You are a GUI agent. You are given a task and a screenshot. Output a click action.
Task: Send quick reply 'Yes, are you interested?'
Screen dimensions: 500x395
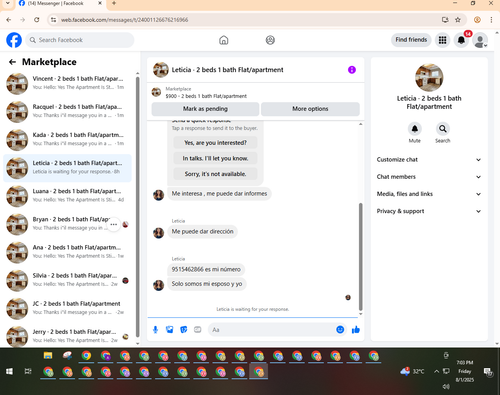click(215, 143)
